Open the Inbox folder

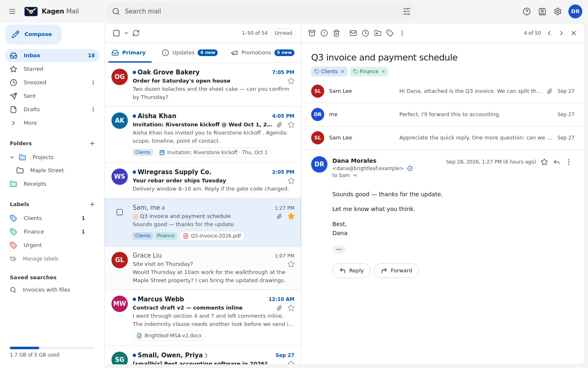(52, 56)
